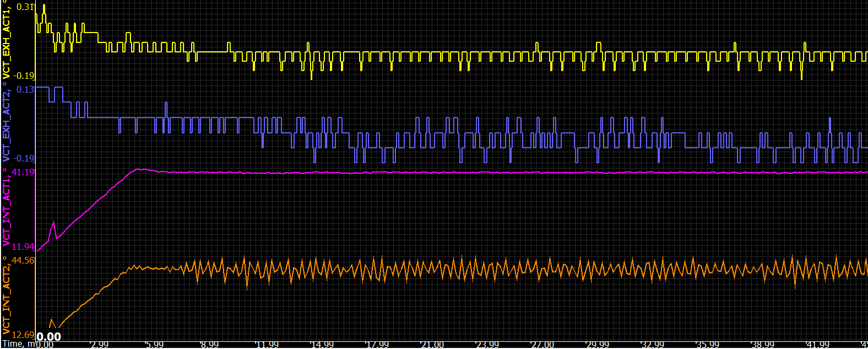This screenshot has width=868, height=349.
Task: Click the 17.99 time axis tick label
Action: point(377,345)
